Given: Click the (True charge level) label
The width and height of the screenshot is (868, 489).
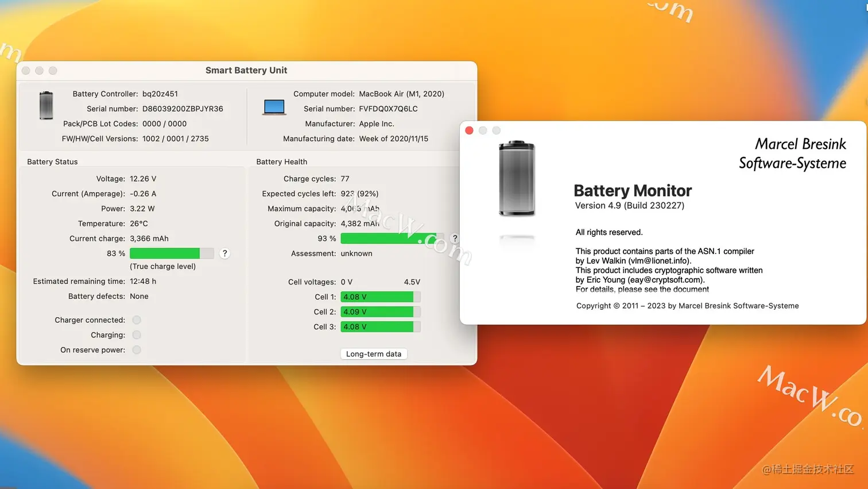Looking at the screenshot, I should [x=163, y=267].
